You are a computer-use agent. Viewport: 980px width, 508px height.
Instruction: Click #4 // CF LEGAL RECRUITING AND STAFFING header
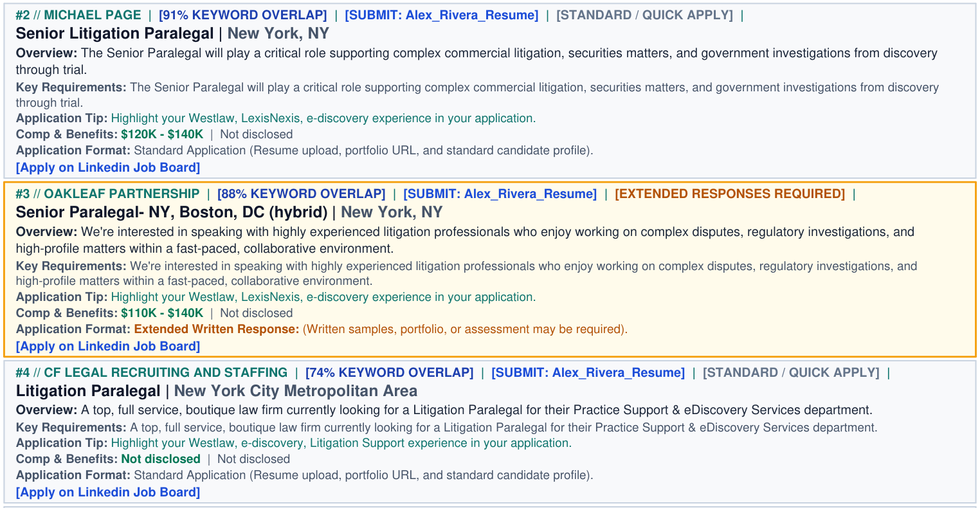pyautogui.click(x=152, y=372)
